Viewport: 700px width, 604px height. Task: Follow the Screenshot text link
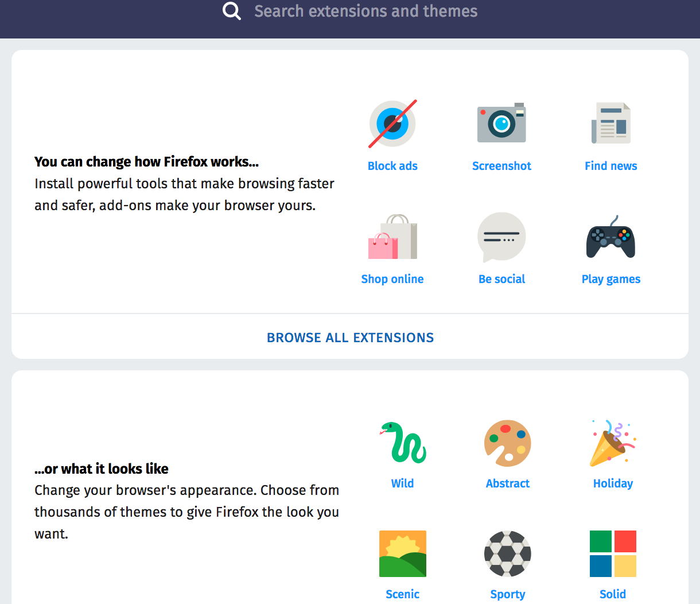click(x=502, y=166)
